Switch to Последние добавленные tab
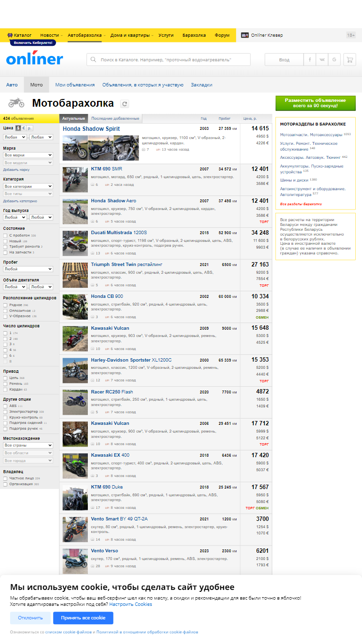The height and width of the screenshot is (644, 362). pyautogui.click(x=115, y=118)
